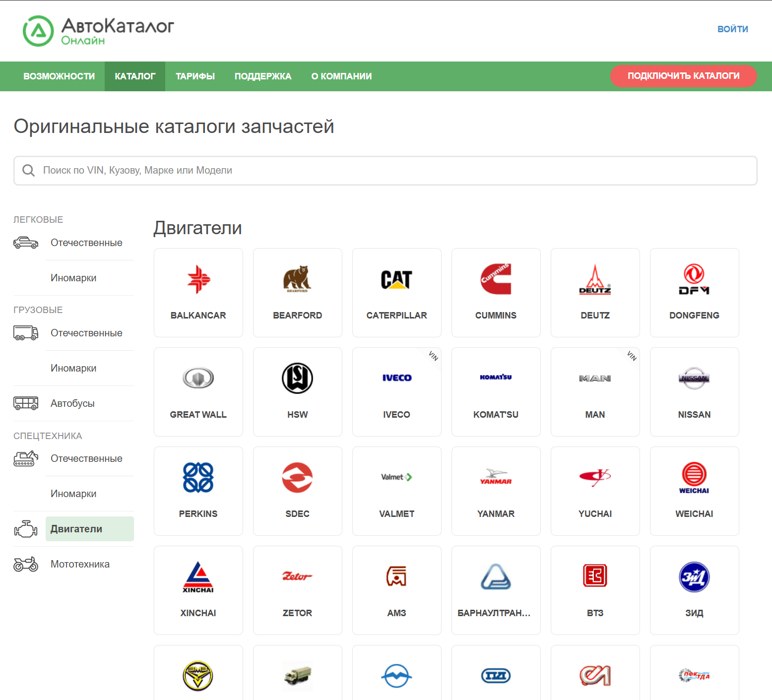This screenshot has width=772, height=700.
Task: Click the ПОДКЛЮЧИТЬ КАТАЛОГИ button
Action: point(683,76)
